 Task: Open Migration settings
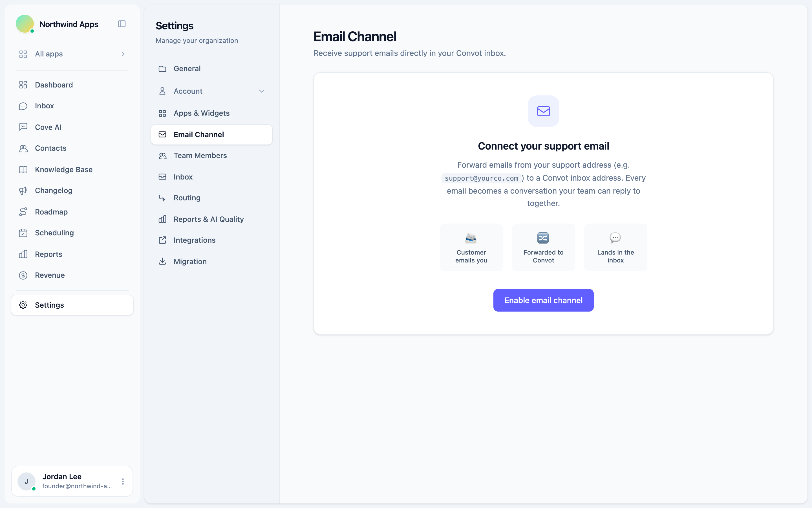tap(212, 261)
